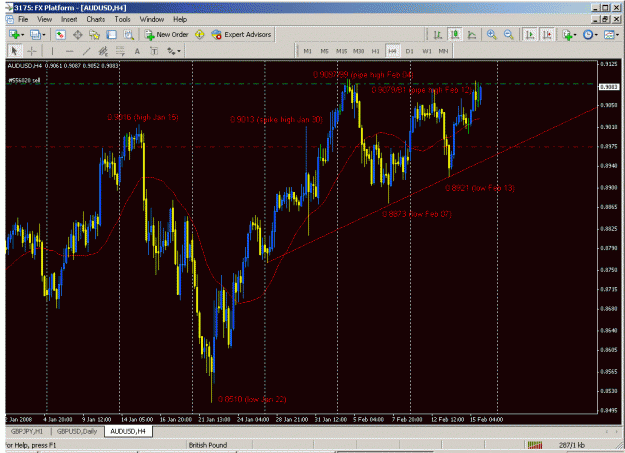Select the Crosshair tool
Screen dimensions: 625x453
(x=32, y=51)
